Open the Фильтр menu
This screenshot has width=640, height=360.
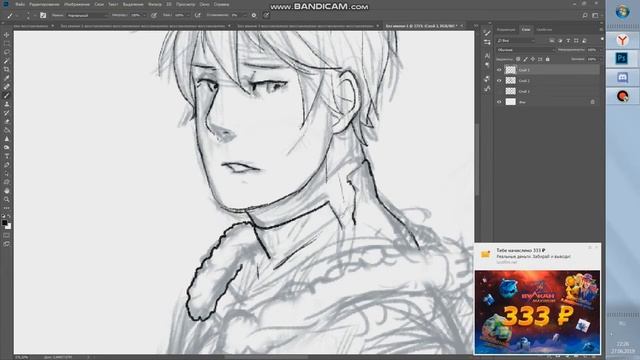pyautogui.click(x=155, y=4)
